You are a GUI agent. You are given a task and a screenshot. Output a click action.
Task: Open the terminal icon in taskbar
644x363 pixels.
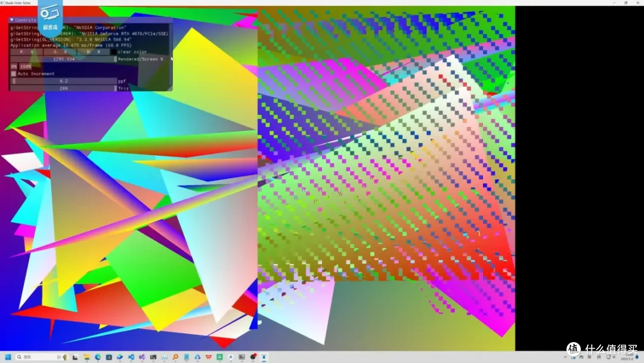click(x=153, y=357)
